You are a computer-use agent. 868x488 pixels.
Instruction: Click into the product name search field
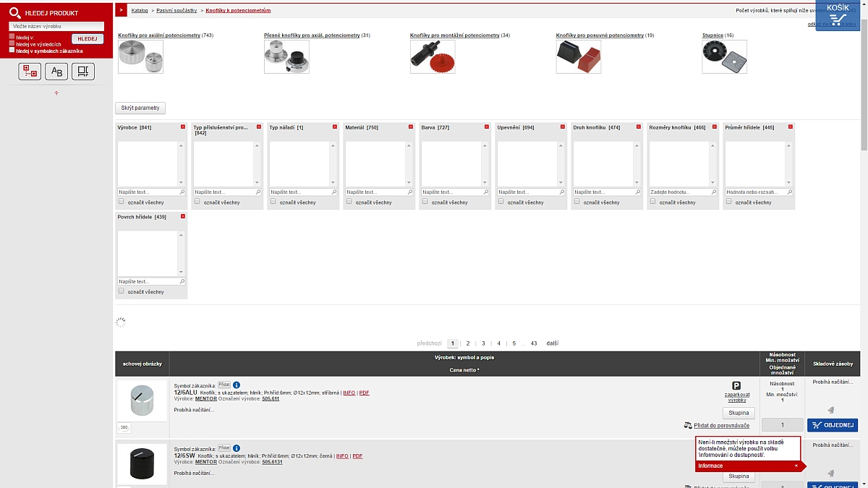(x=56, y=26)
